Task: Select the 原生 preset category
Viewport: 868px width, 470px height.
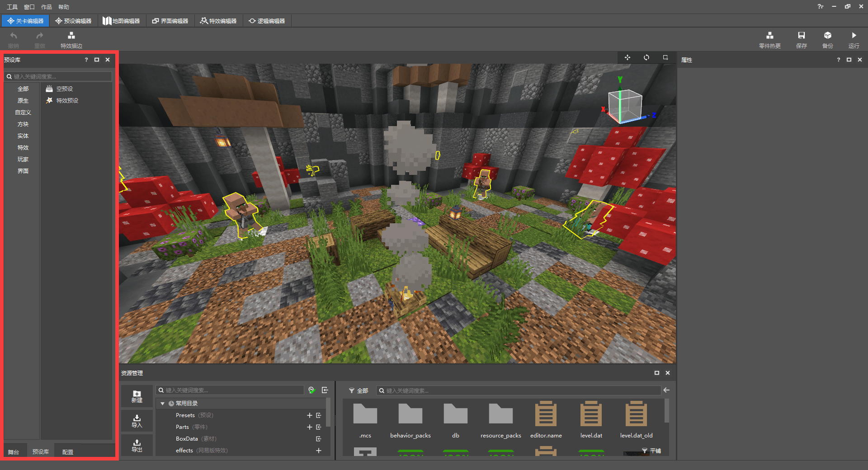Action: (x=23, y=101)
